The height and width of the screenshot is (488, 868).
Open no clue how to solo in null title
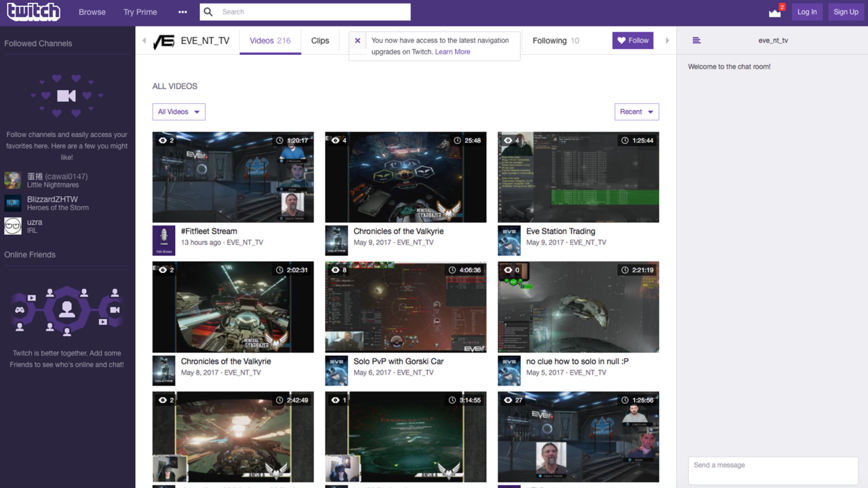tap(577, 362)
